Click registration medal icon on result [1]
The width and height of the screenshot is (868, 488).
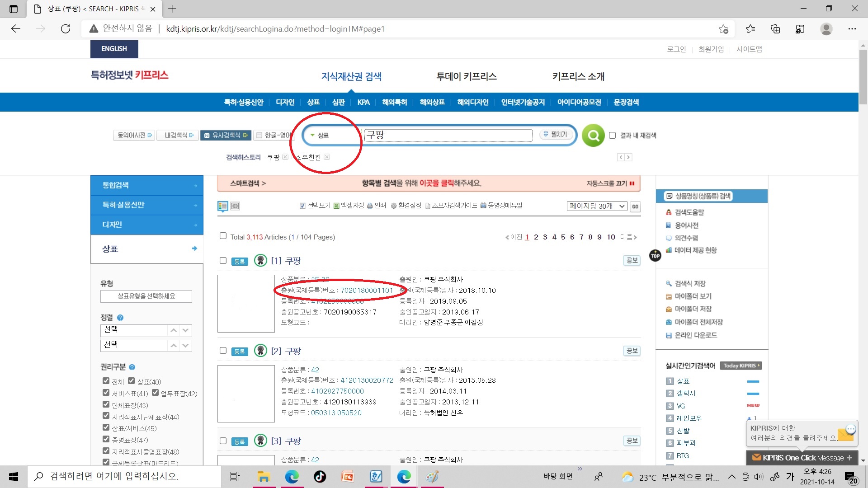[260, 260]
